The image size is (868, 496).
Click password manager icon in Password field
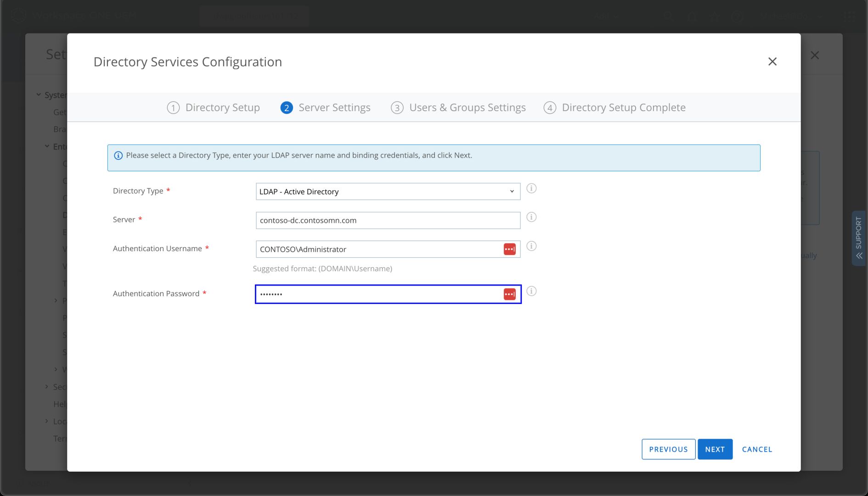[x=510, y=294]
